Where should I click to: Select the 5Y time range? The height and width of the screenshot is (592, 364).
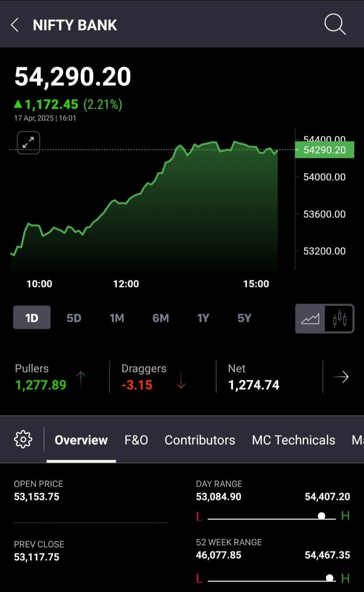tap(244, 318)
